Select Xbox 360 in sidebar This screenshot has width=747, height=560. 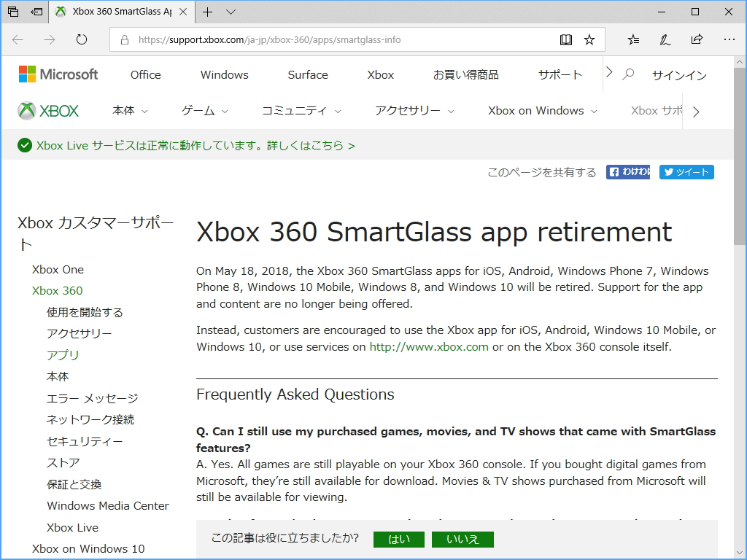pos(57,290)
